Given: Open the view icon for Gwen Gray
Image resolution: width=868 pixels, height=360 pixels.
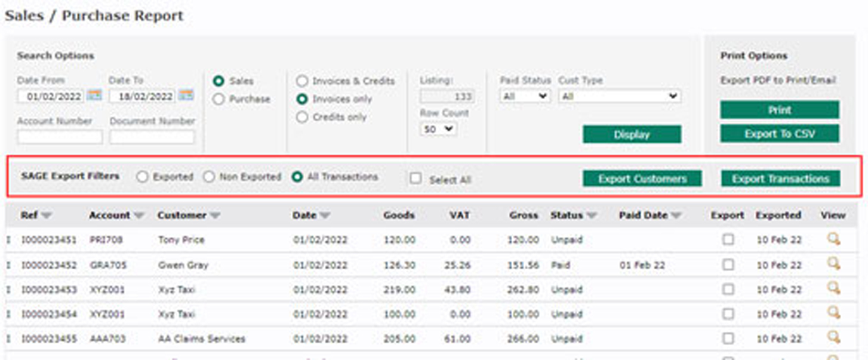Looking at the screenshot, I should click(833, 264).
